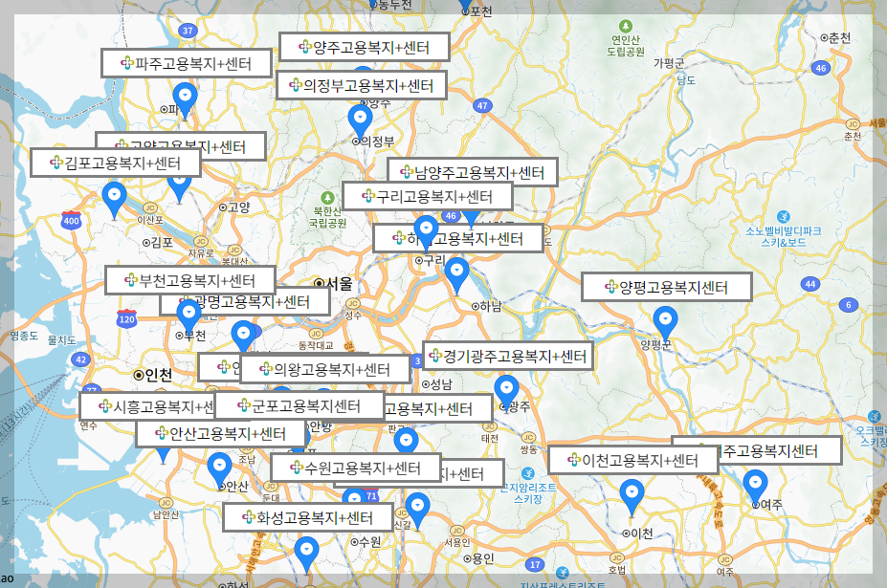Screen dimensions: 887x588
Task: Select the blue pin next to 신갈 junction
Action: [417, 510]
